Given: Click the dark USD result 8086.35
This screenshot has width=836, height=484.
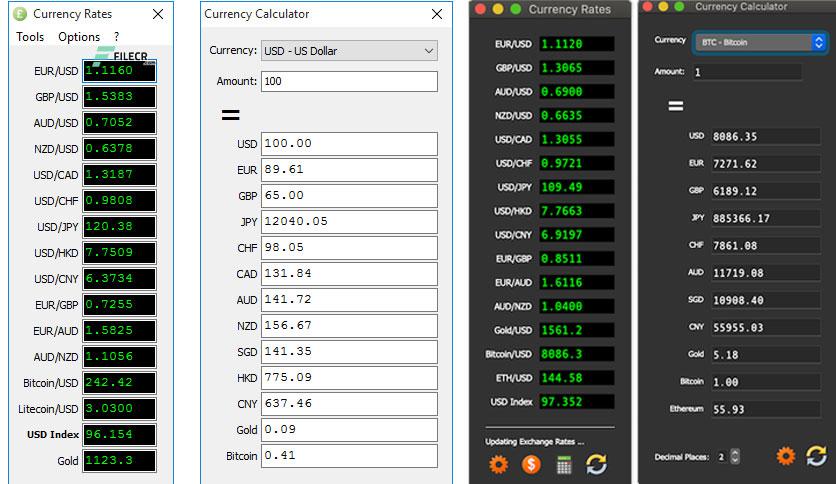Looking at the screenshot, I should click(766, 136).
